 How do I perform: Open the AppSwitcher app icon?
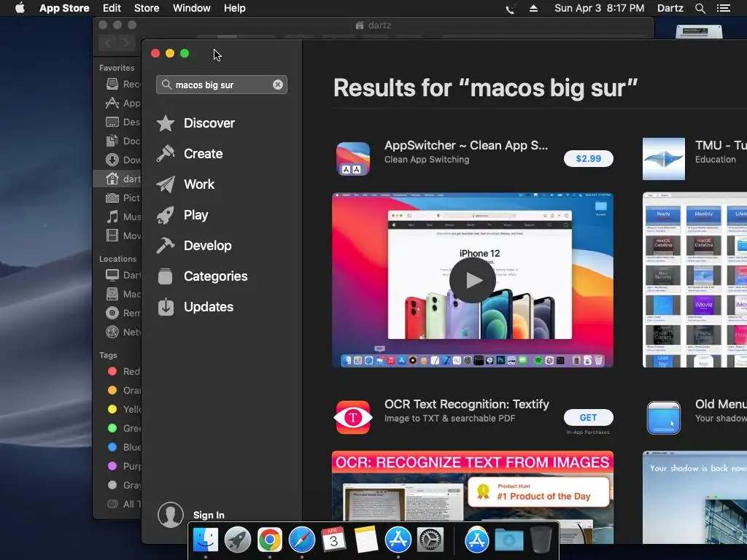coord(353,159)
